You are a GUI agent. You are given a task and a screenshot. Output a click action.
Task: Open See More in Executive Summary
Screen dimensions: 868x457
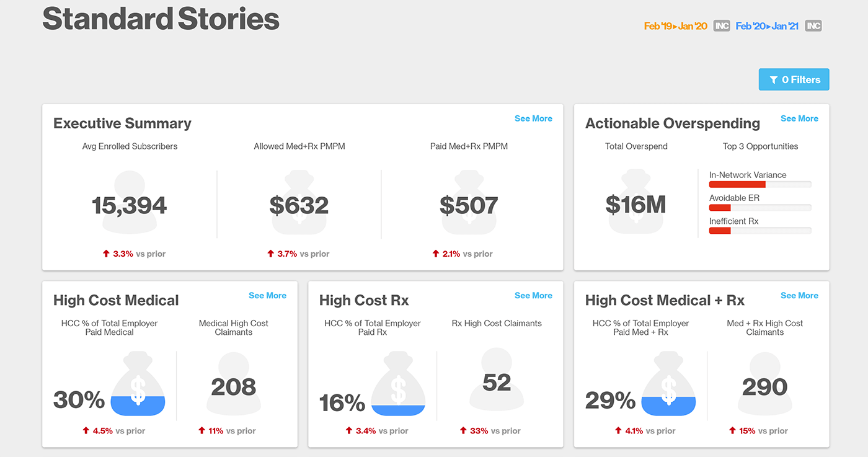533,118
